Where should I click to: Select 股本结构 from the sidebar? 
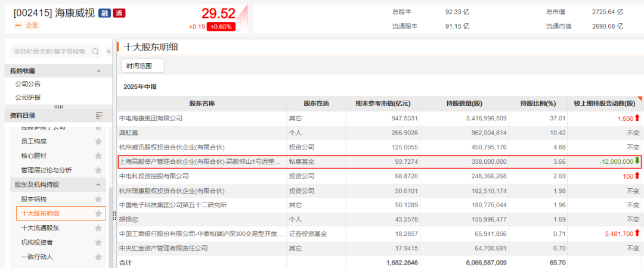click(33, 199)
